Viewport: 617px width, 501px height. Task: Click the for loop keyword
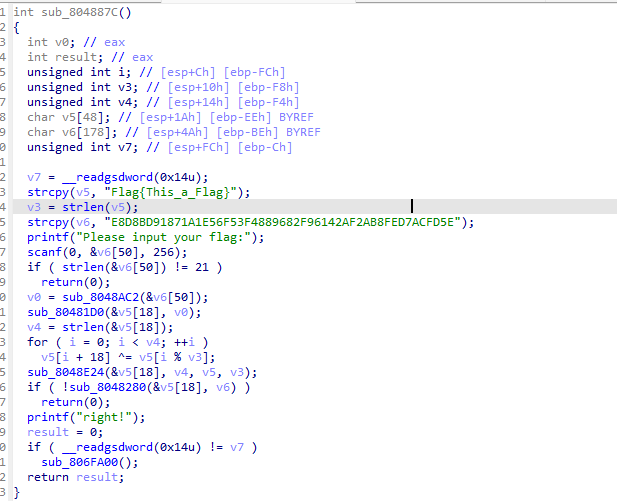pos(37,342)
